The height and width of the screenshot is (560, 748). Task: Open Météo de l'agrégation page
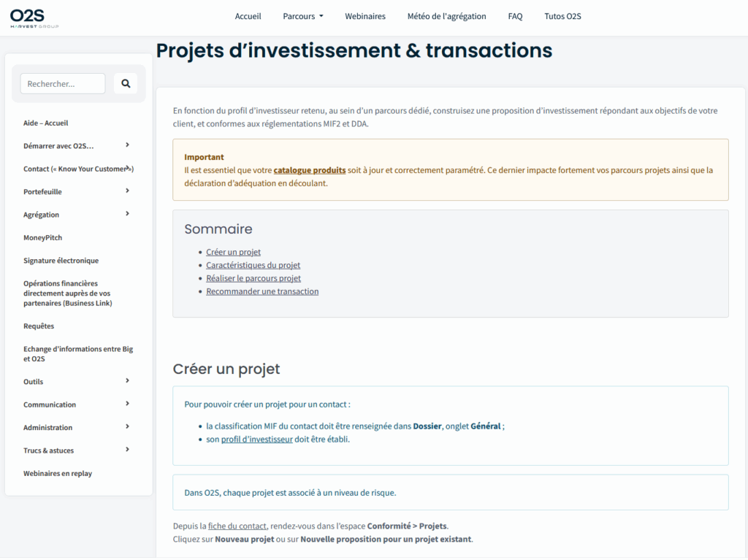click(x=446, y=16)
